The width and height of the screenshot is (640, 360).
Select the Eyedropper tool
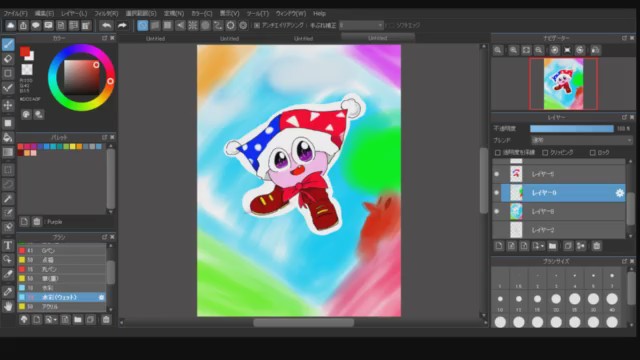(x=8, y=292)
